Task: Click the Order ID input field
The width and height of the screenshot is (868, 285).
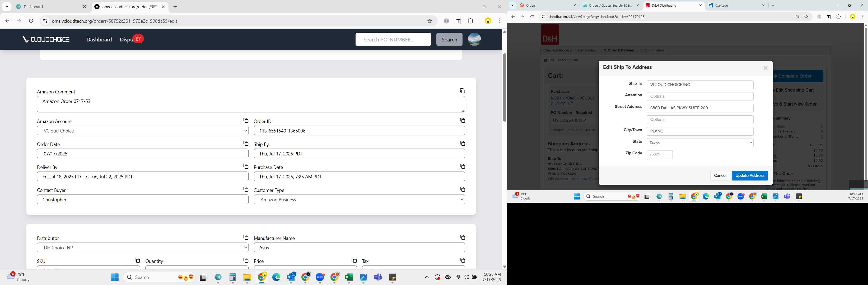Action: [x=359, y=131]
